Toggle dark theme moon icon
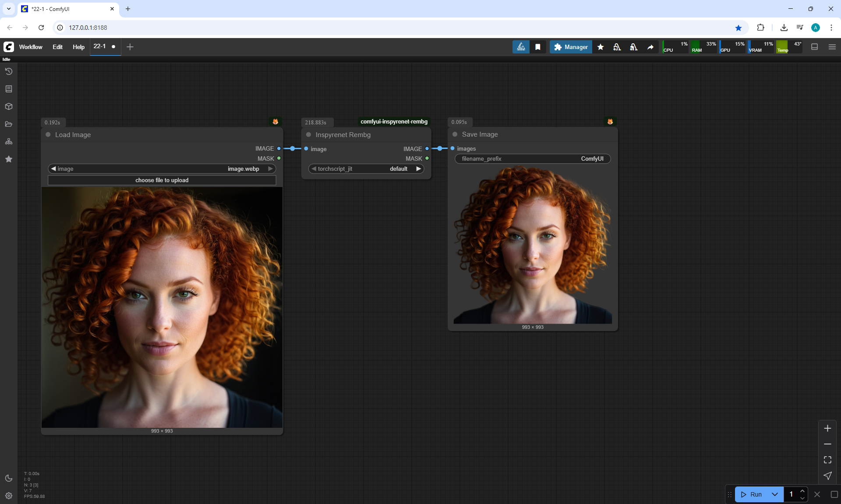 click(x=8, y=478)
